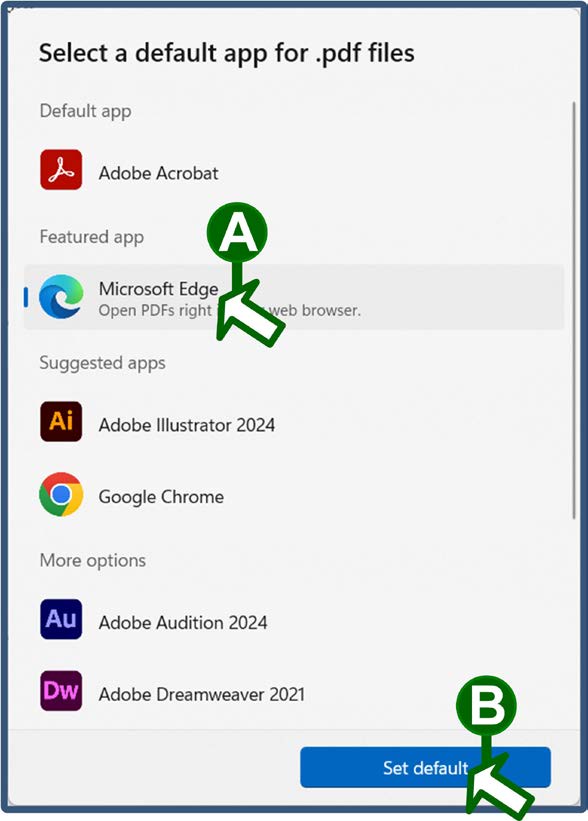Pick the Adobe Audition 2024 label
The height and width of the screenshot is (821, 588).
pyautogui.click(x=183, y=623)
